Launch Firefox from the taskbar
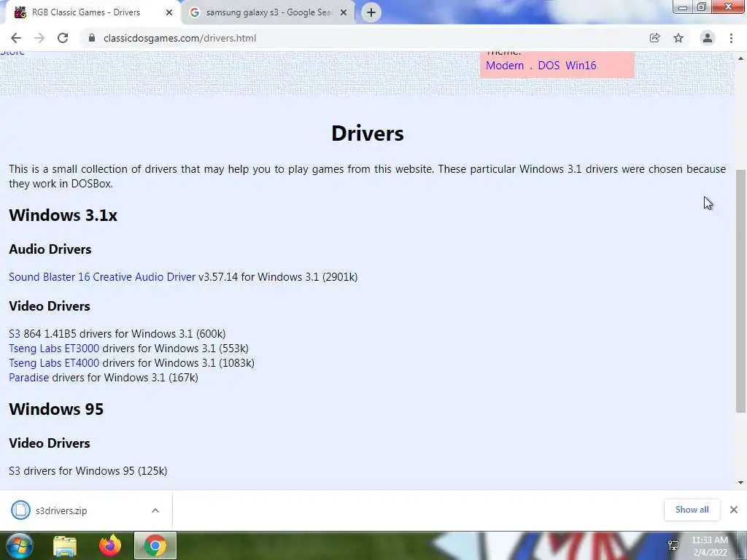 point(110,545)
